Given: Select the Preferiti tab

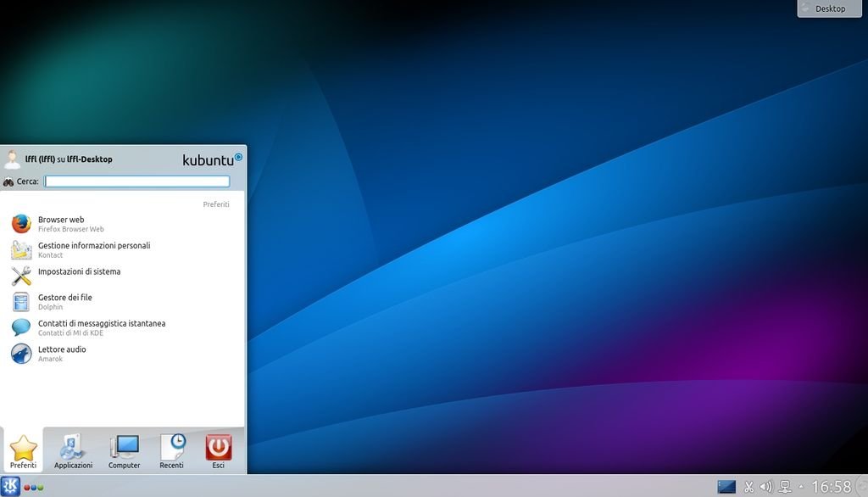Looking at the screenshot, I should [24, 451].
